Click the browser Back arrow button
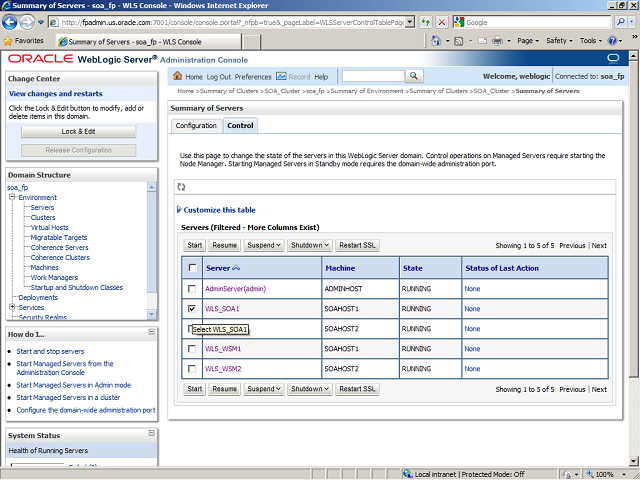 click(x=14, y=21)
